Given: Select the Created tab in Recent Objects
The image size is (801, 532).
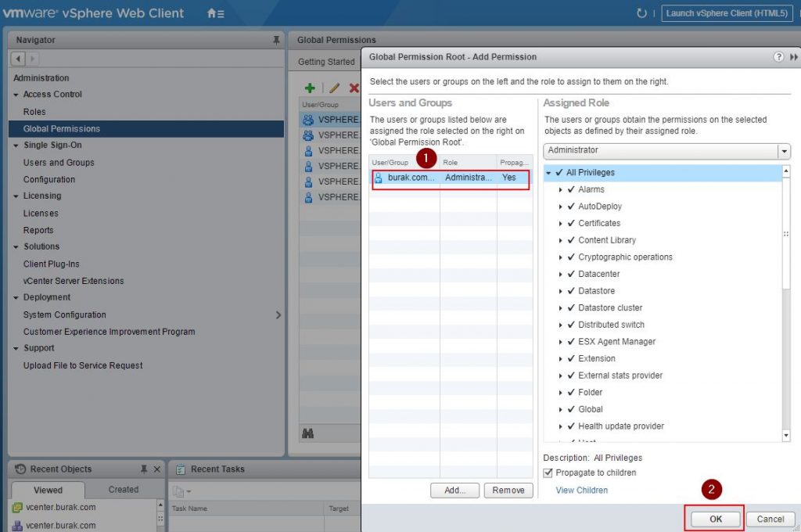Looking at the screenshot, I should click(x=123, y=490).
